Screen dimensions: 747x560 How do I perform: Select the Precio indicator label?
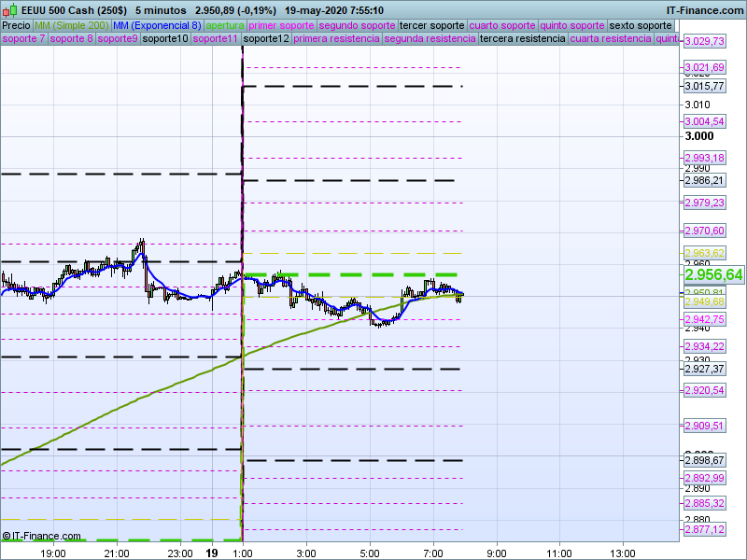(x=16, y=25)
